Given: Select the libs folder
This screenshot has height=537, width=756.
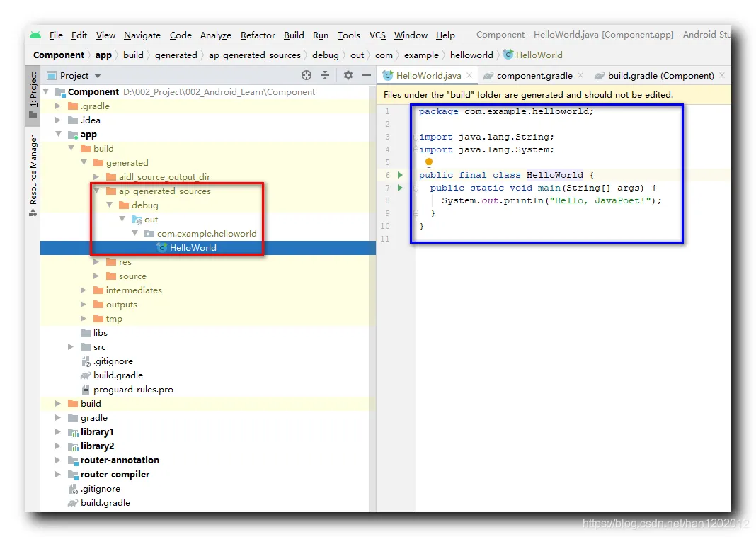Looking at the screenshot, I should pyautogui.click(x=101, y=332).
